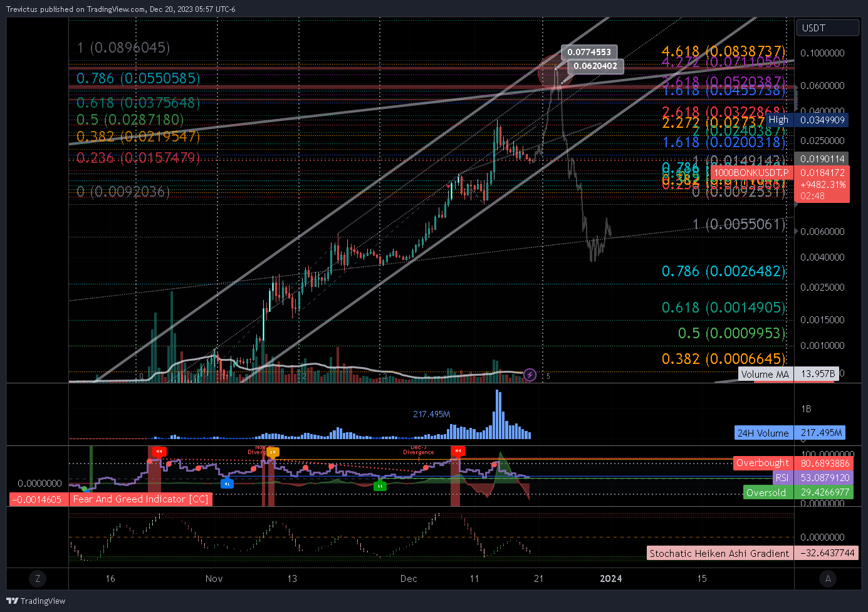868x612 pixels.
Task: Click the 80.6893886 overbought value
Action: click(x=824, y=463)
